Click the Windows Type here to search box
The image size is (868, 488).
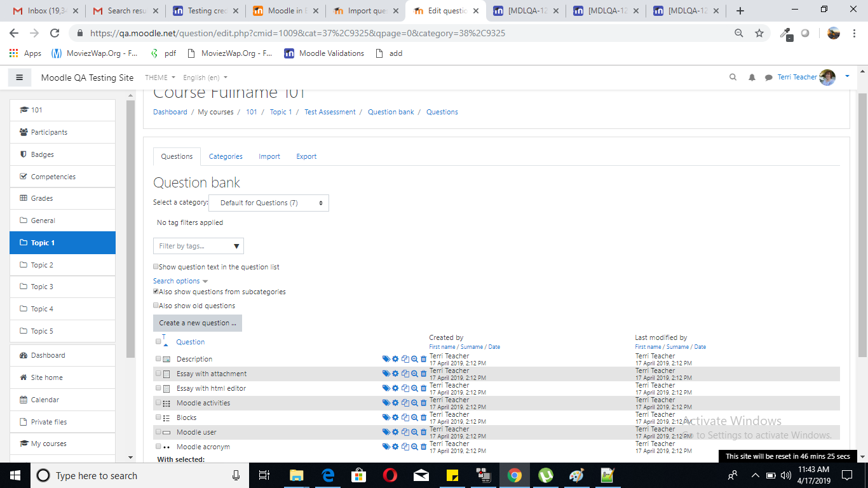pos(139,475)
